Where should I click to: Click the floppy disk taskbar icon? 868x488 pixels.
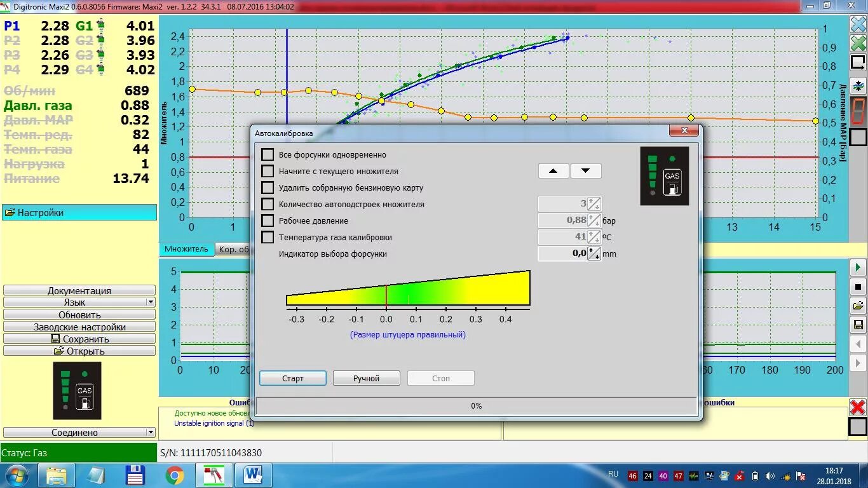pos(135,475)
